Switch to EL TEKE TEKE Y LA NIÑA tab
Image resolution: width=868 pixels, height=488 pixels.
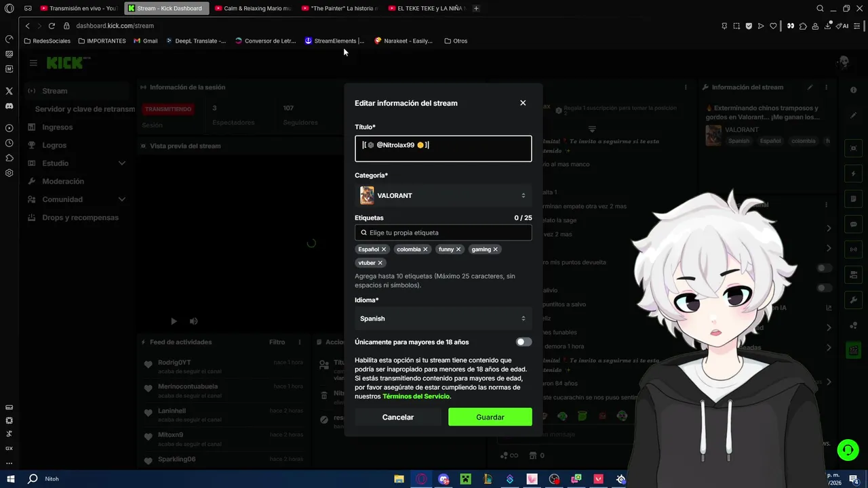point(427,8)
